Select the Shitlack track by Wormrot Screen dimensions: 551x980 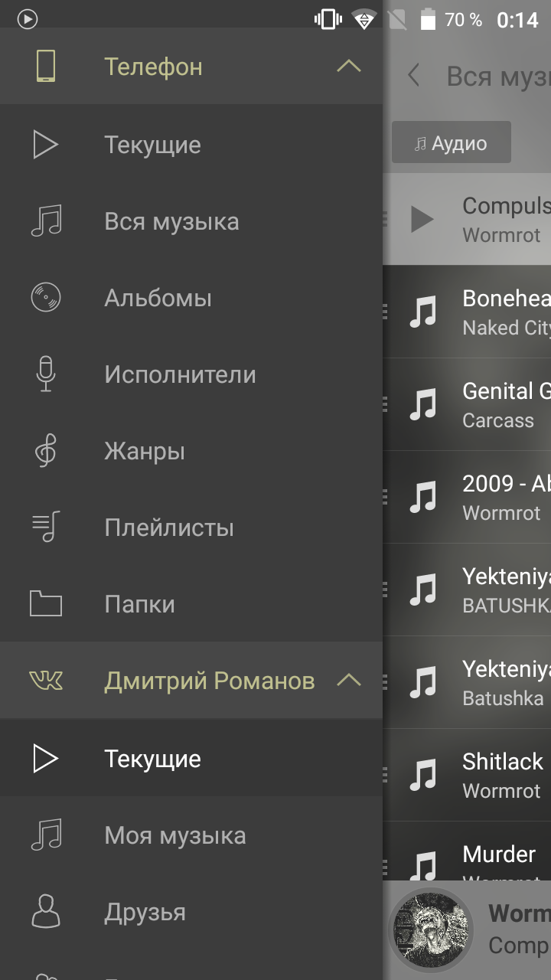coord(467,775)
